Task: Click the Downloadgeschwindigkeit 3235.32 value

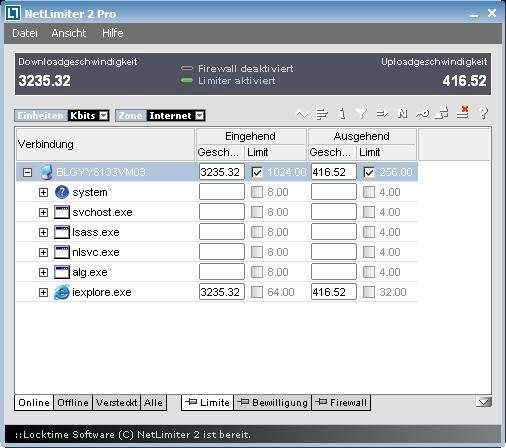Action: tap(45, 81)
